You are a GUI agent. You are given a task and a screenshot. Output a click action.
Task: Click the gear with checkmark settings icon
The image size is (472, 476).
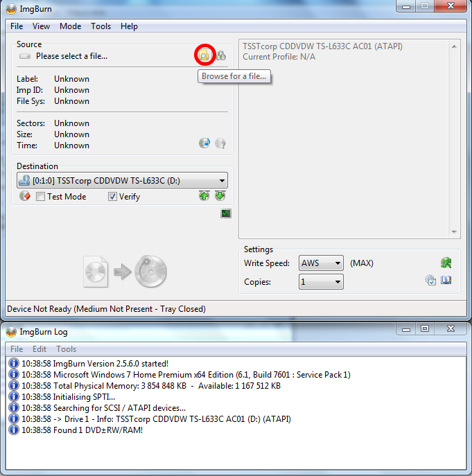(430, 280)
